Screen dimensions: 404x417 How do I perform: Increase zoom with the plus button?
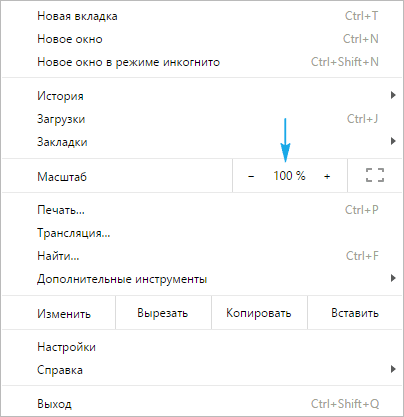coord(327,176)
